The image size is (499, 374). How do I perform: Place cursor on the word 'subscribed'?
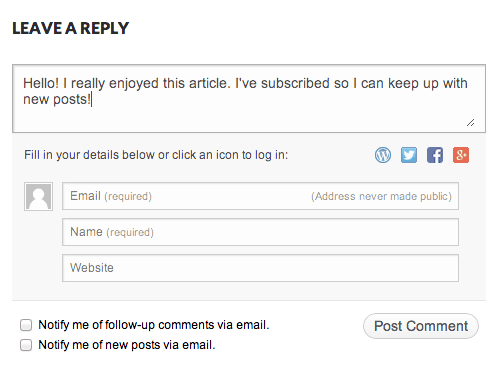(295, 83)
